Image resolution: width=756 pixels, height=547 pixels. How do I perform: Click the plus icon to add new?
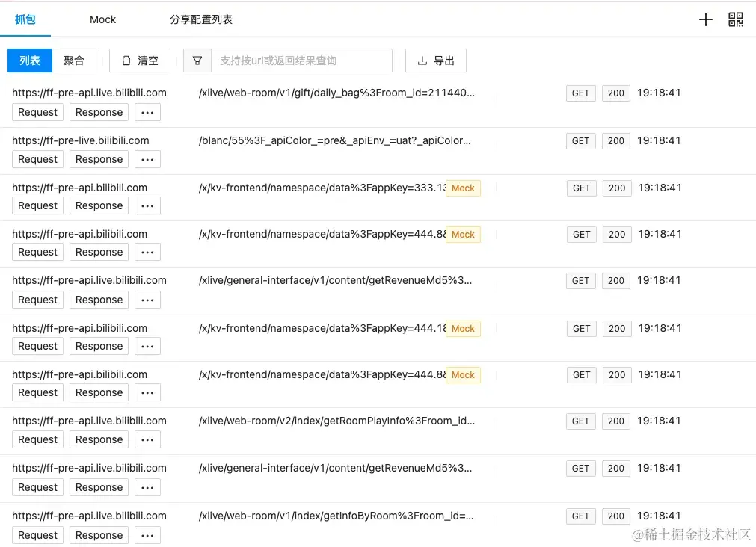pyautogui.click(x=705, y=19)
